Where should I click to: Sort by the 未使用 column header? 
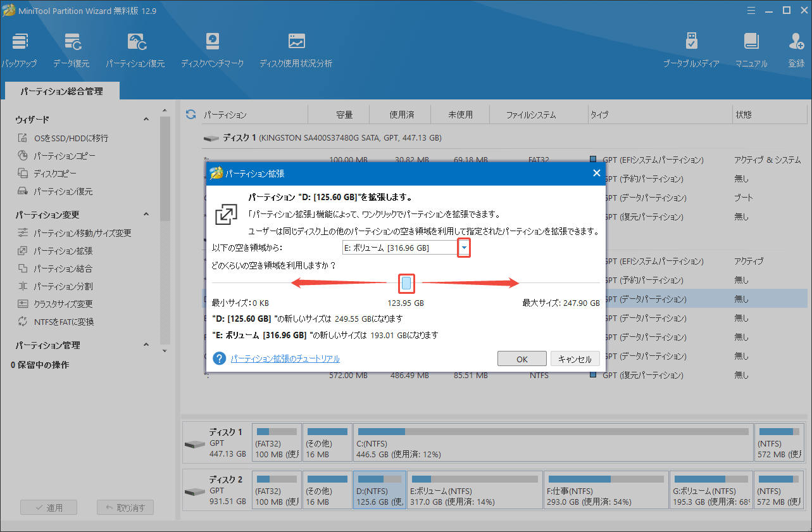click(461, 115)
